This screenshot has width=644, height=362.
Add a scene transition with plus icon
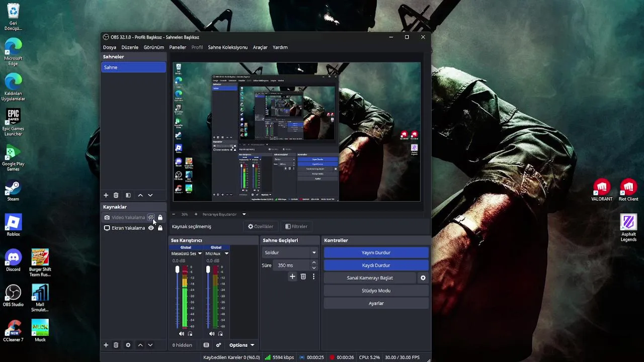[x=292, y=277]
